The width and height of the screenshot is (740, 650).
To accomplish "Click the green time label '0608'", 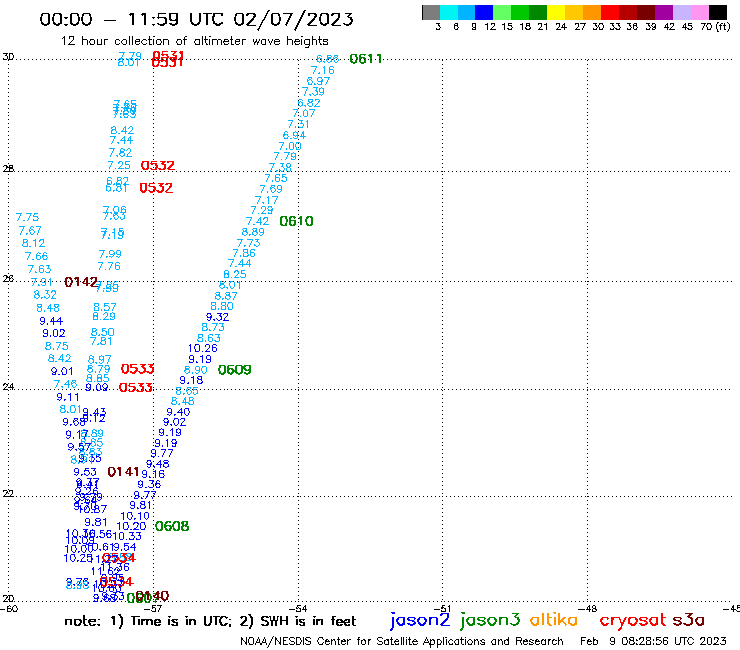I will [x=172, y=526].
